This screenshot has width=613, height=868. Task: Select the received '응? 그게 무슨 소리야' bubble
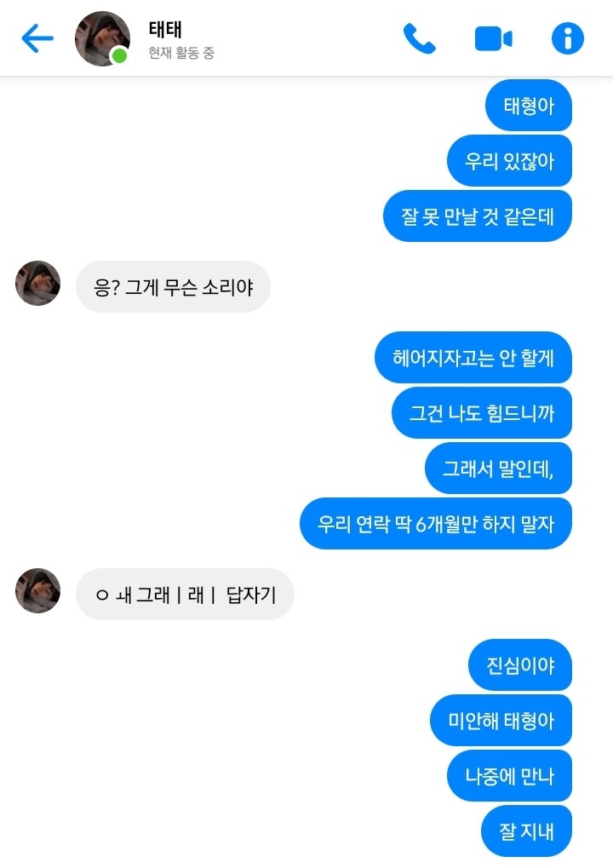[173, 287]
